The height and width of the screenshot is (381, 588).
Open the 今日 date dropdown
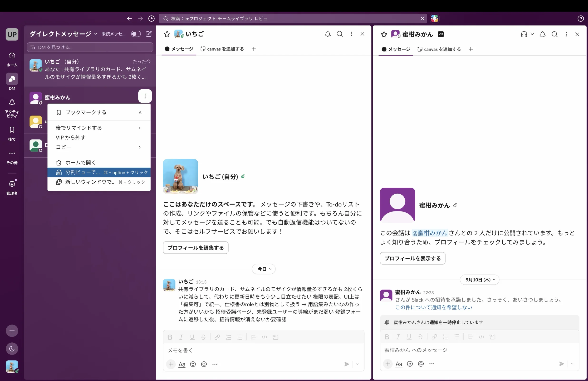(264, 269)
